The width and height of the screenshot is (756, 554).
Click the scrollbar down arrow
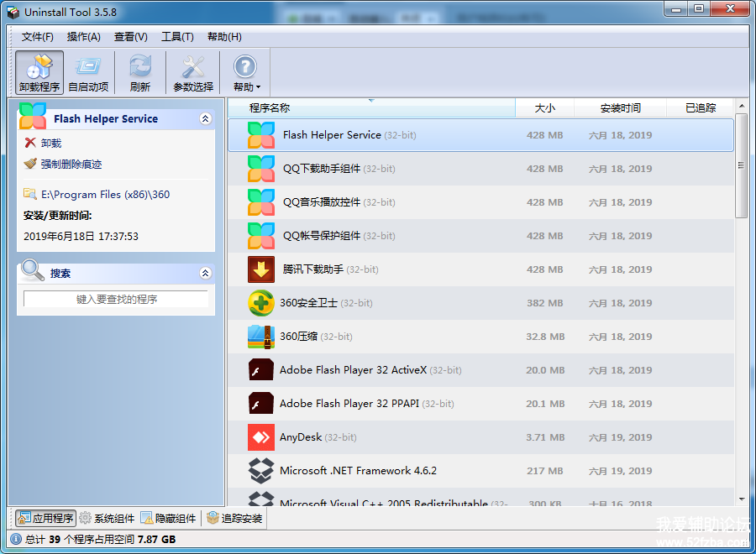pyautogui.click(x=742, y=499)
